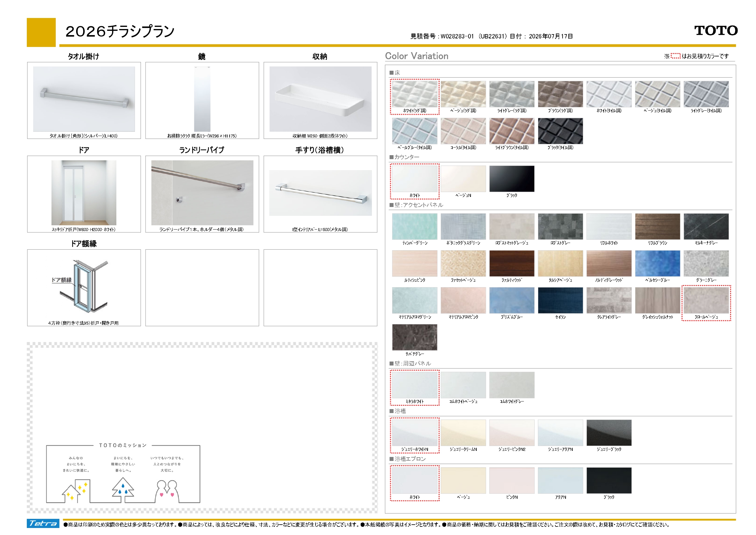Choose the ブラック counter color swatch
The width and height of the screenshot is (756, 535).
(x=512, y=179)
